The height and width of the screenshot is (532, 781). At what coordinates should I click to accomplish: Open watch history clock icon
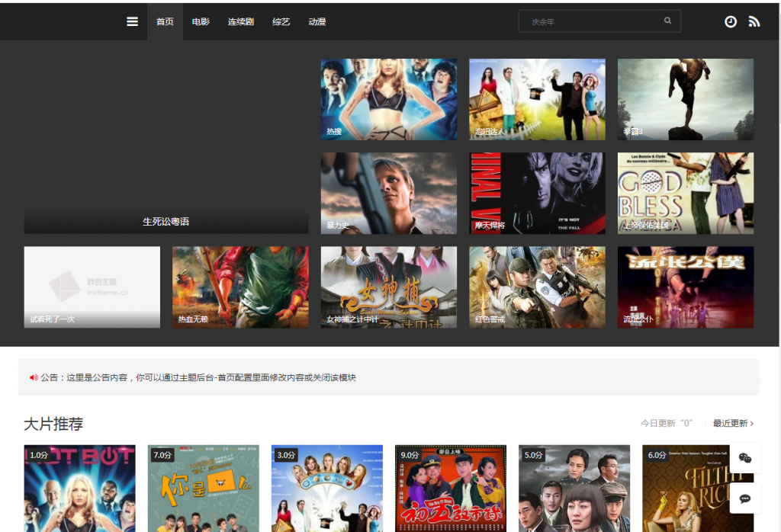coord(731,21)
